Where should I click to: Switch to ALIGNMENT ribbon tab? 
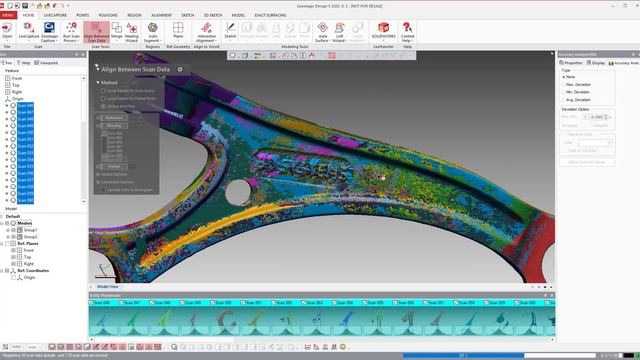click(x=162, y=15)
